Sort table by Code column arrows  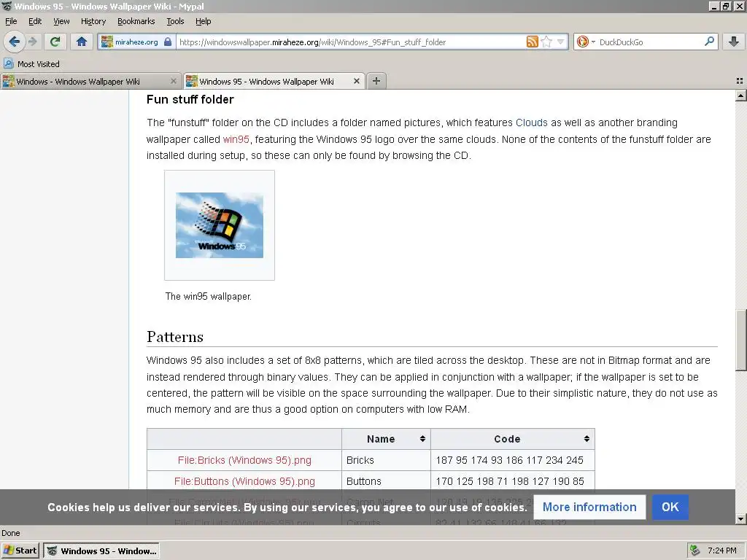click(587, 439)
